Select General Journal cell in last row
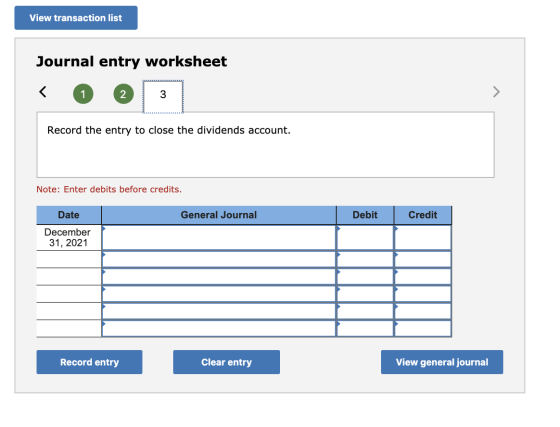 (219, 328)
